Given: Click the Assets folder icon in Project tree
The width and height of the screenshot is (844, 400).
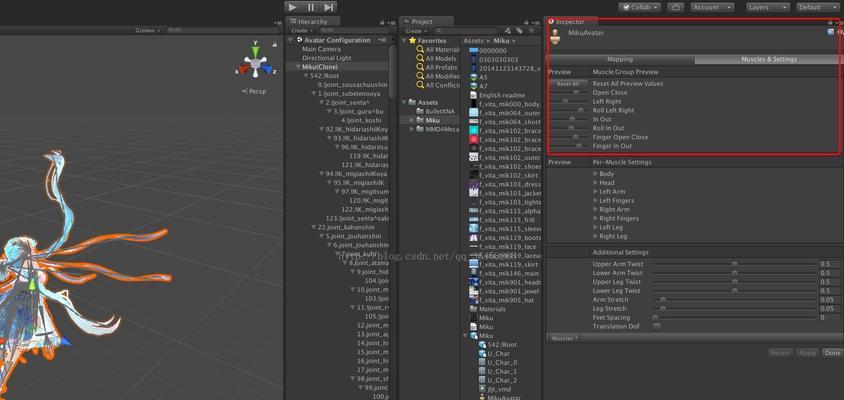Looking at the screenshot, I should 412,102.
